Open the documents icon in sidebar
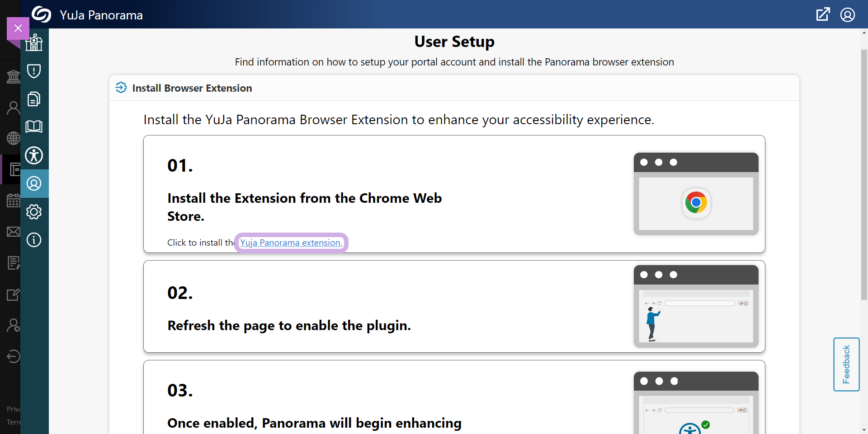The image size is (868, 434). [34, 99]
